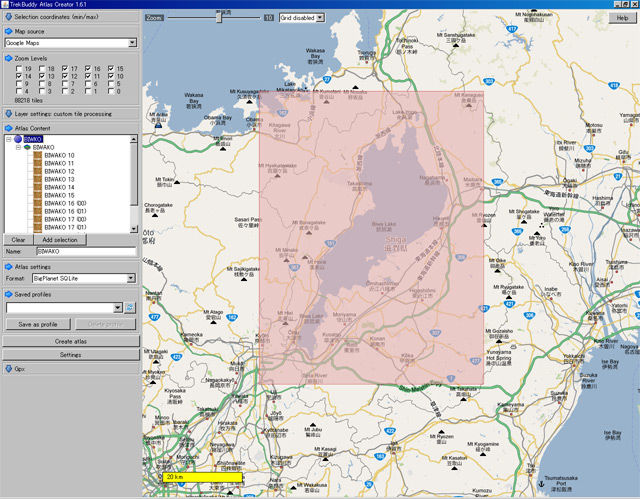
Task: Click the 20 km scale bar
Action: pyautogui.click(x=202, y=477)
